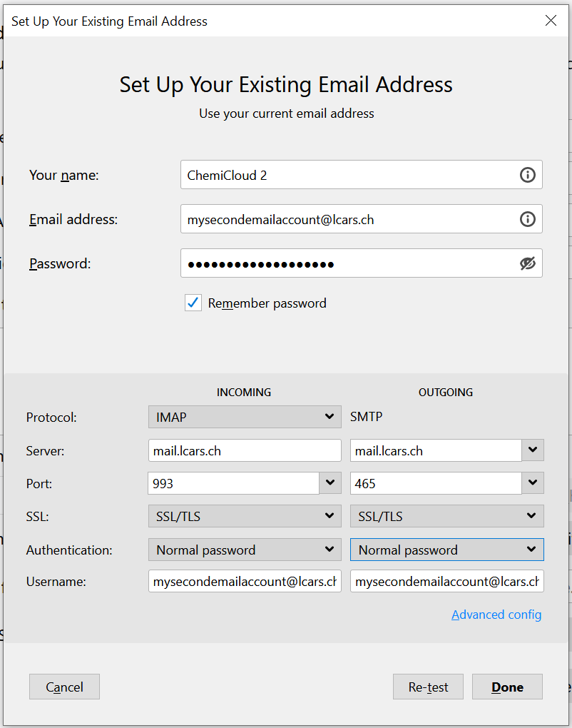Open the outgoing SSL/TLS dropdown
This screenshot has width=572, height=728.
446,516
